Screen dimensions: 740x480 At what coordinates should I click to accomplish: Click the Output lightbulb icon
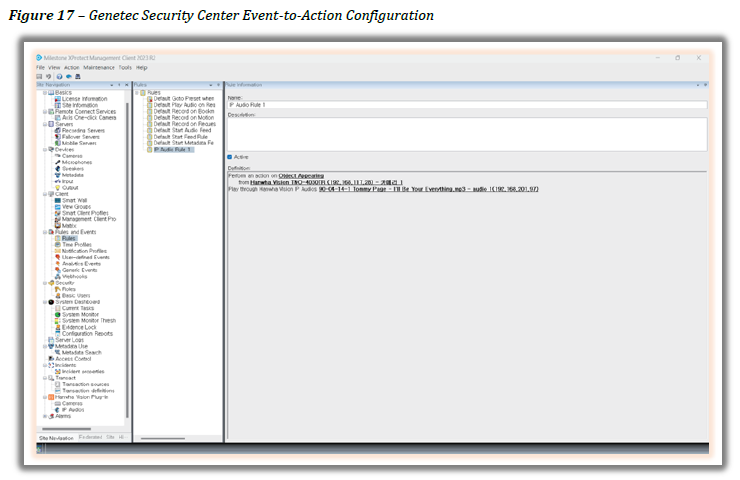[x=58, y=187]
